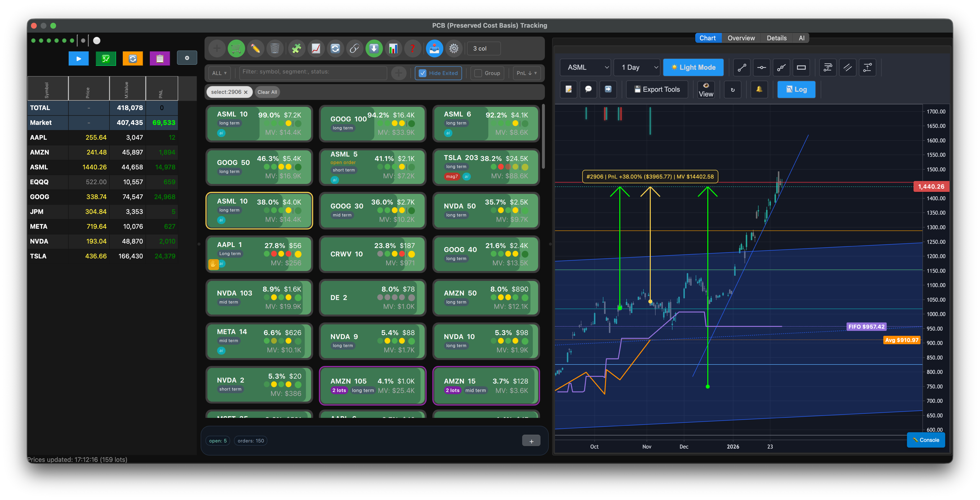980x500 pixels.
Task: Click the bell alert icon
Action: click(759, 89)
